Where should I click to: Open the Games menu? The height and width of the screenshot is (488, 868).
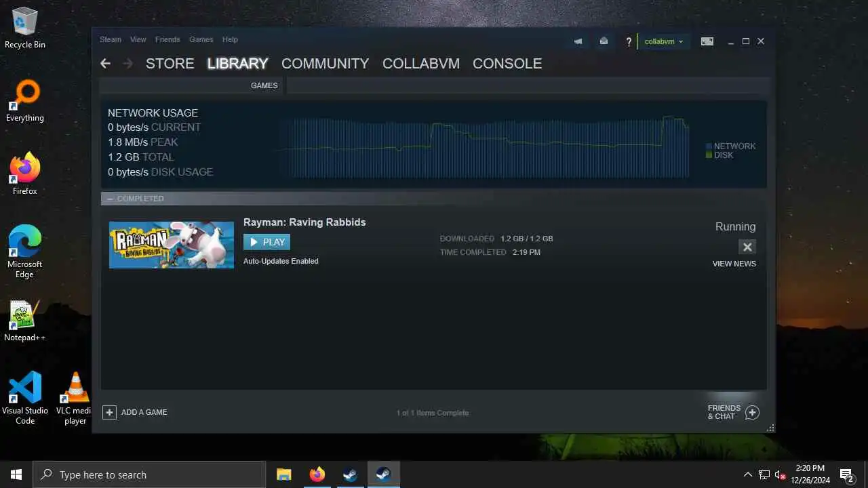click(x=201, y=39)
